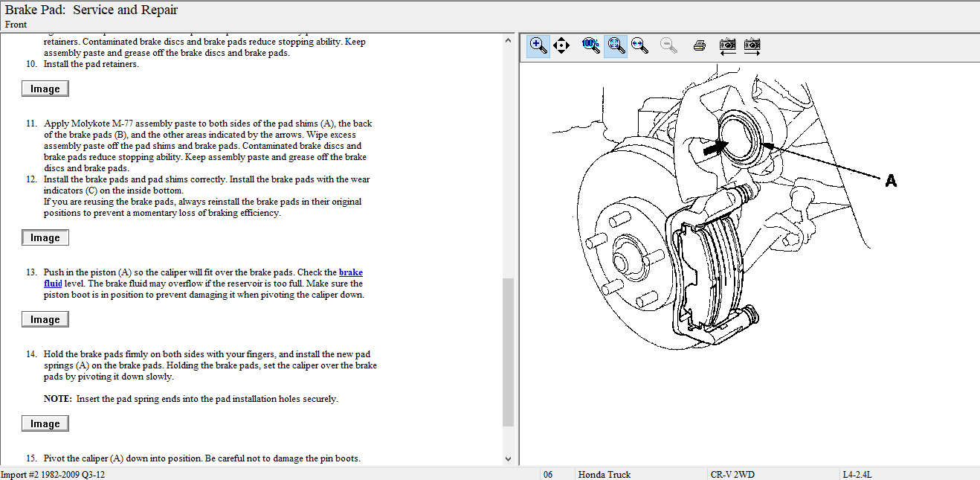Click the zoom out magnifier icon

(669, 45)
